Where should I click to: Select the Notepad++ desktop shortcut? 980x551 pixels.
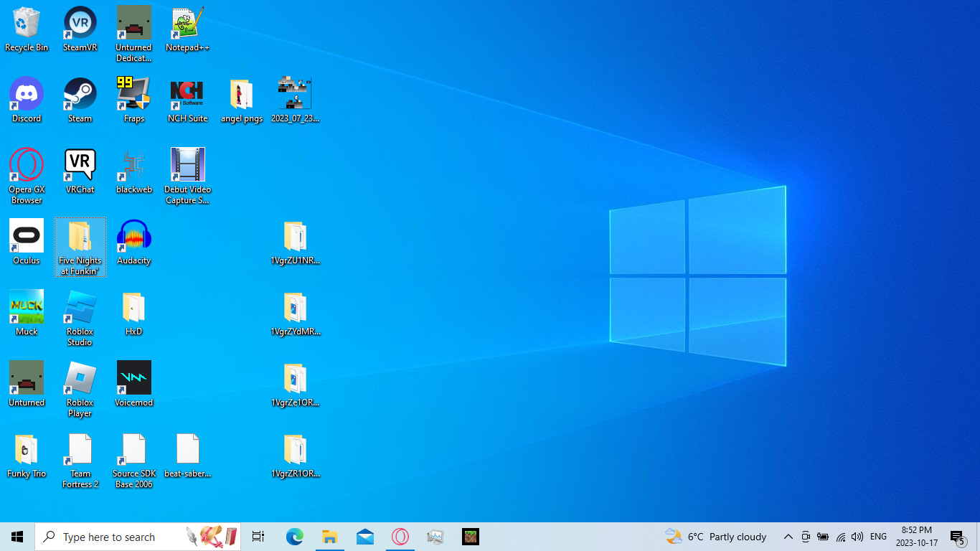[187, 29]
